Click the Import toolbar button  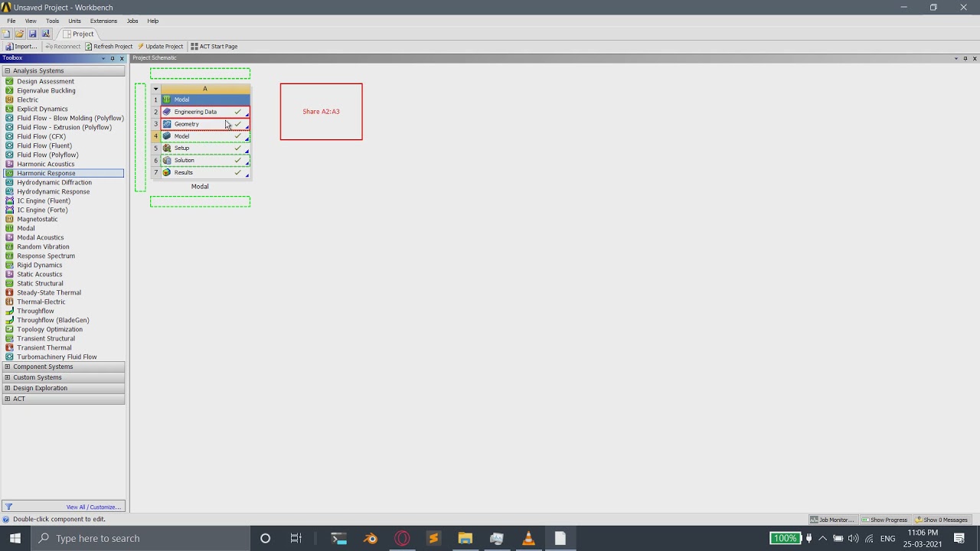pyautogui.click(x=21, y=47)
